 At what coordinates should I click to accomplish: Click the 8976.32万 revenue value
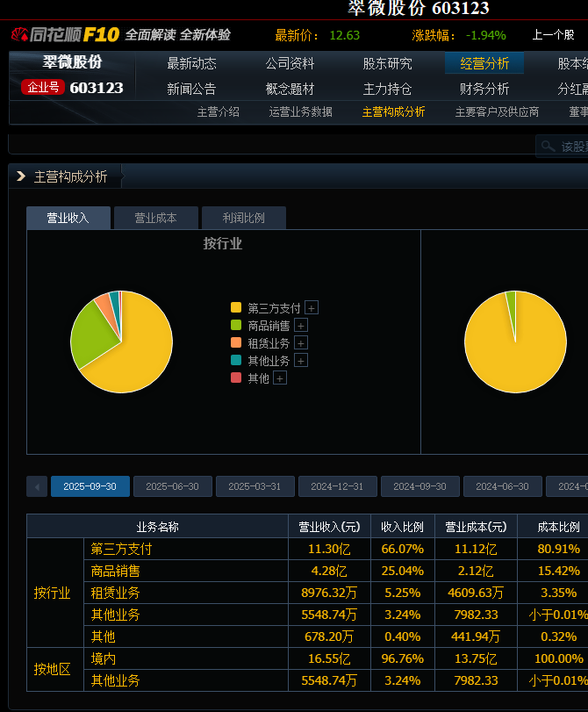(329, 593)
